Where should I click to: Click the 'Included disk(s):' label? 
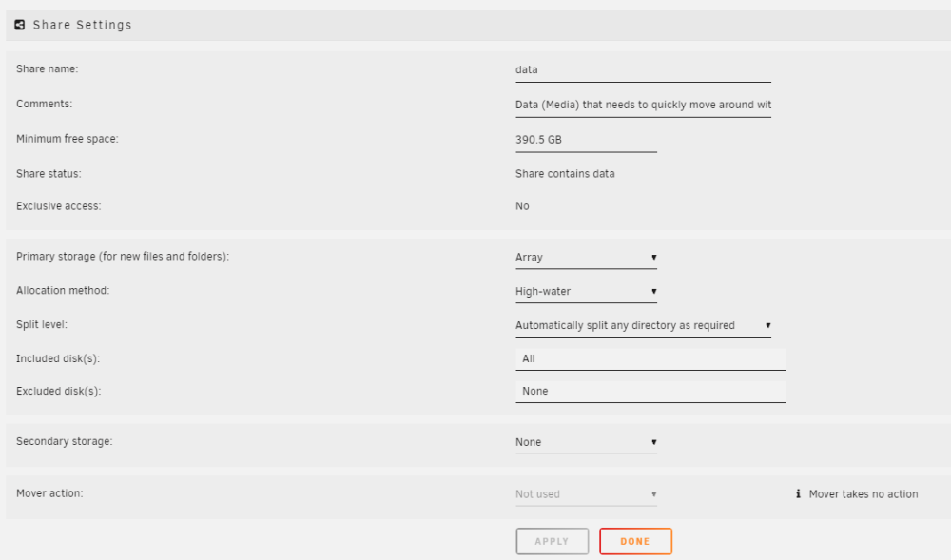[58, 358]
